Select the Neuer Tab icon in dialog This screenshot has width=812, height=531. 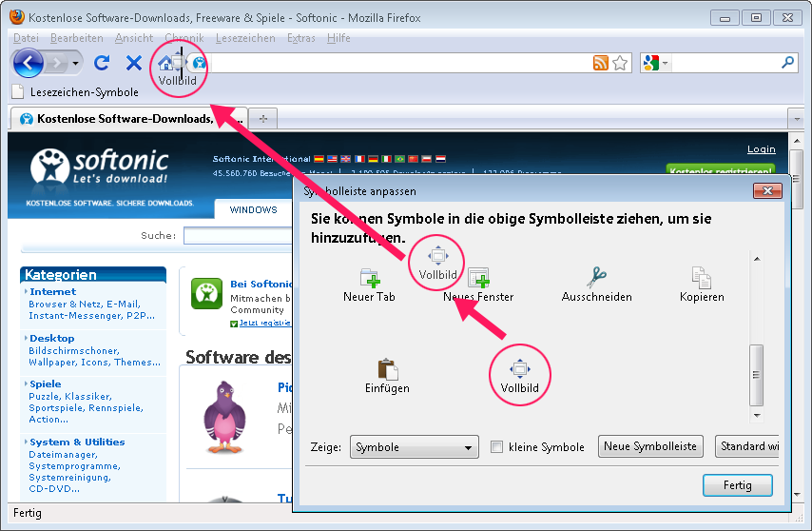tap(369, 278)
